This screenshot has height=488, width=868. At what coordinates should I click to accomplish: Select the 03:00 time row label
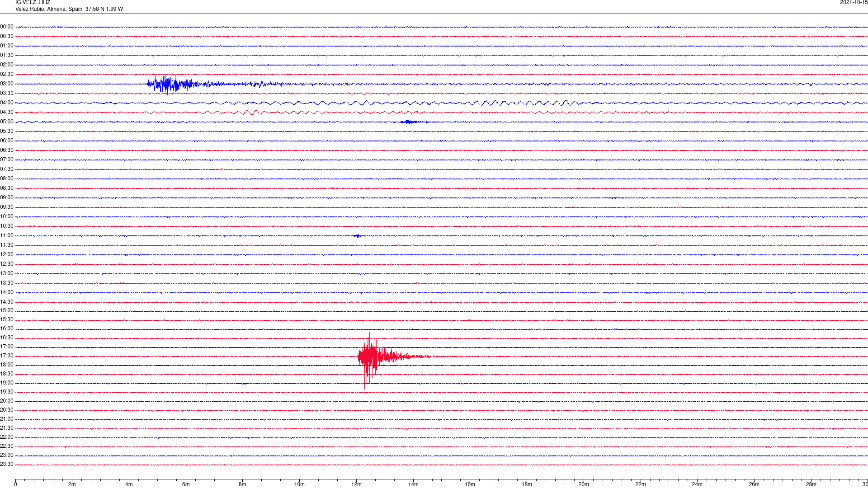point(7,84)
